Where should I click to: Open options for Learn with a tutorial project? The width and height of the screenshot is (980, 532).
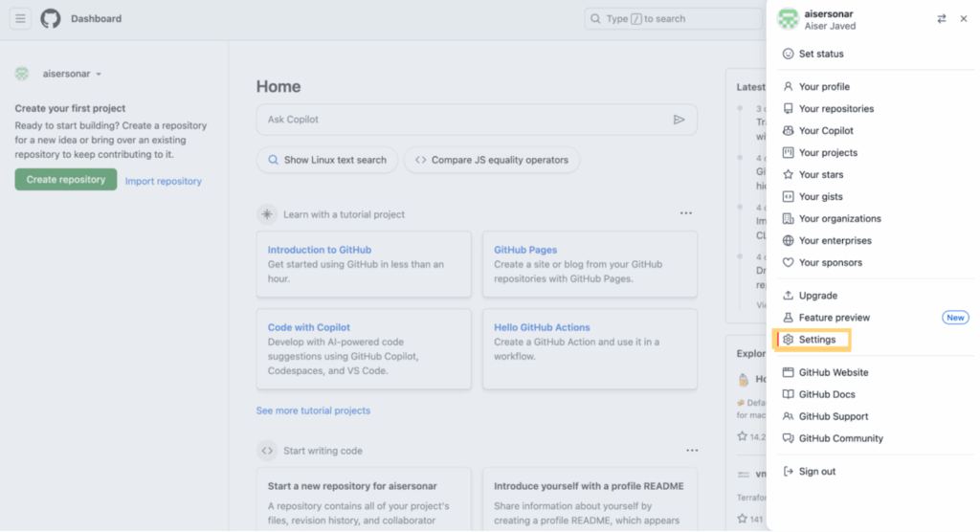point(685,213)
